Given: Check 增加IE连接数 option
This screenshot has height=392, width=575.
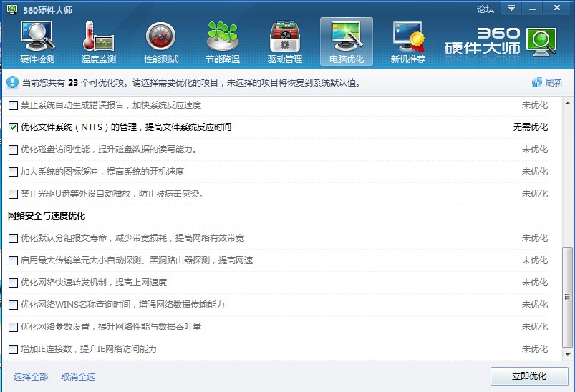Looking at the screenshot, I should 13,349.
